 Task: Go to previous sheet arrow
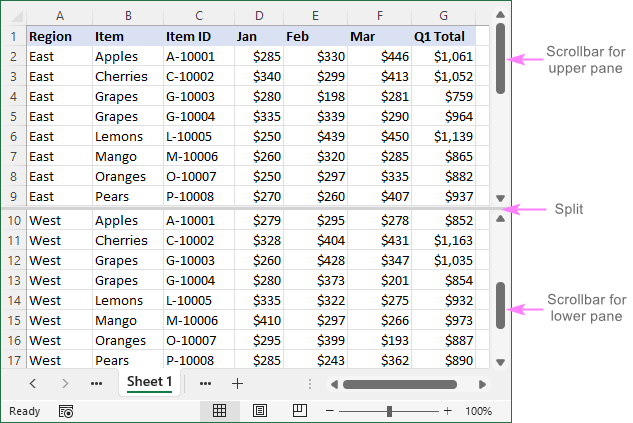32,383
